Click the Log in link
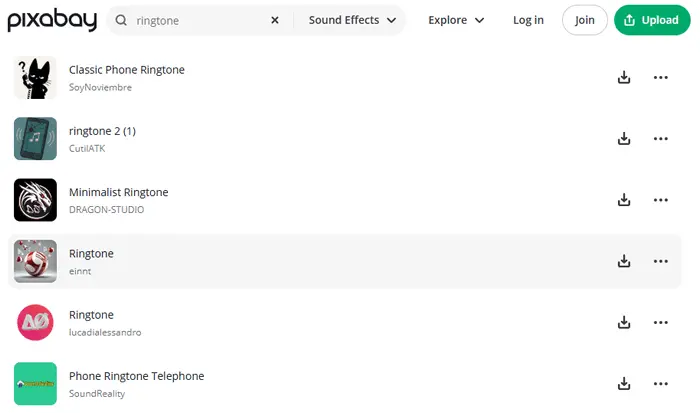This screenshot has height=413, width=700. [x=528, y=20]
